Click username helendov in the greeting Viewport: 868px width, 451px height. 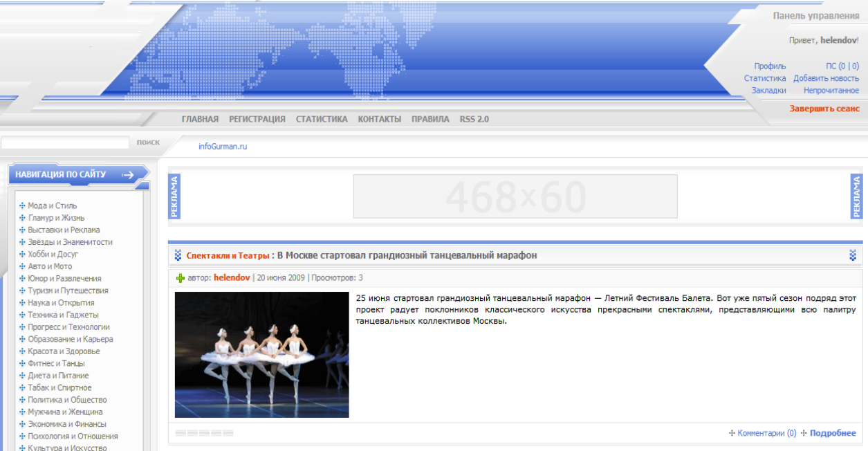(838, 40)
